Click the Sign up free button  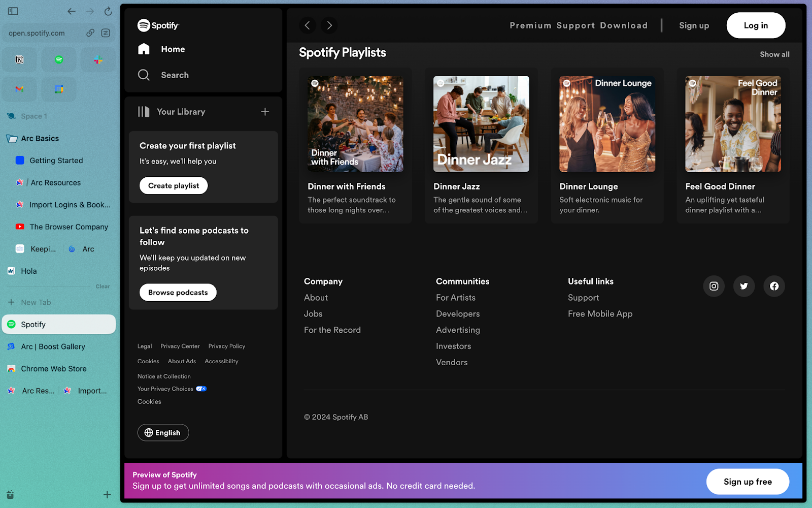tap(748, 482)
